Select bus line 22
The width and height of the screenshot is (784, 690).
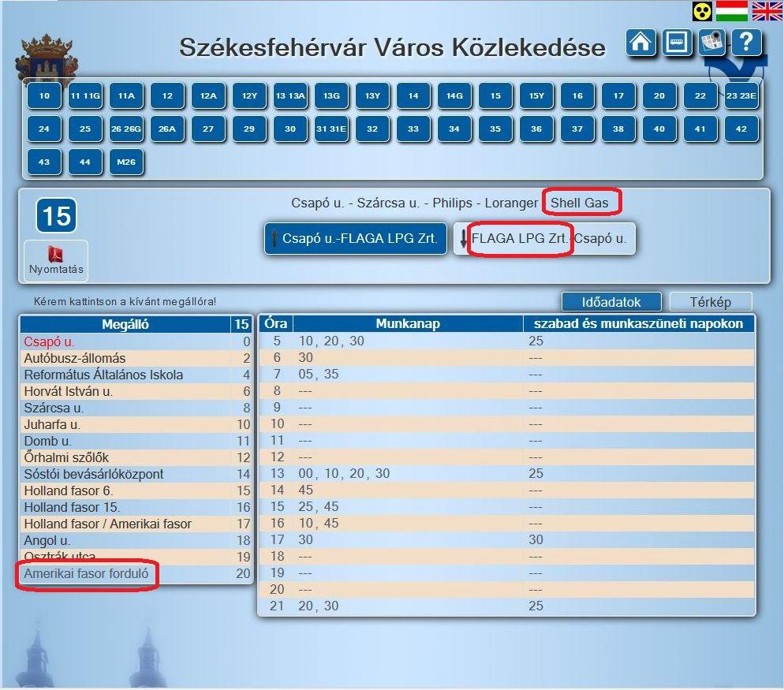[700, 95]
